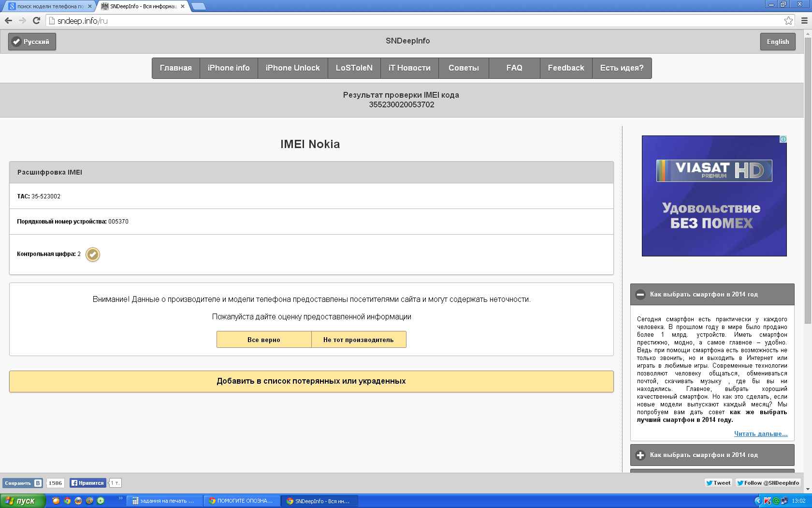The image size is (812, 508).
Task: Follow the Читать дальше link
Action: click(761, 433)
